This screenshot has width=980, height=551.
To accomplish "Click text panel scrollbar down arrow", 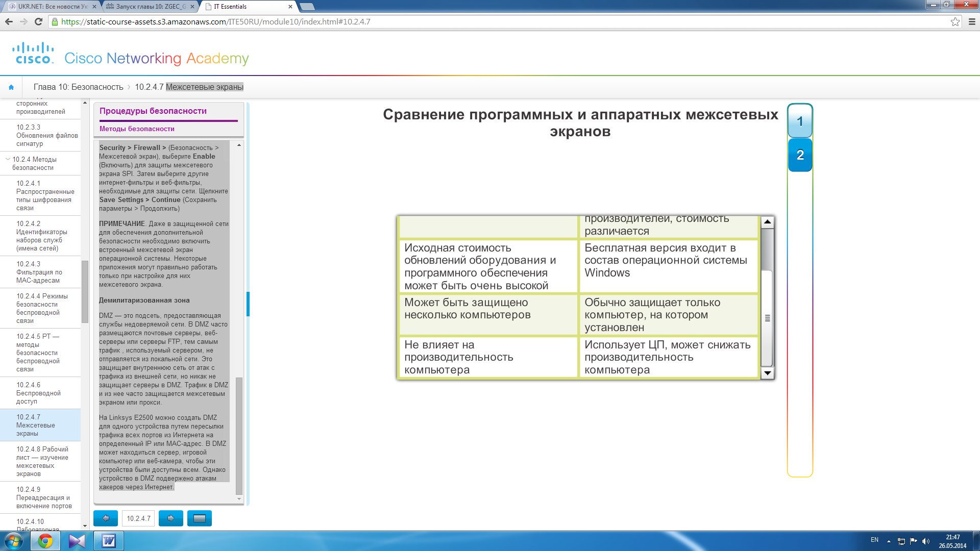I will click(x=239, y=499).
